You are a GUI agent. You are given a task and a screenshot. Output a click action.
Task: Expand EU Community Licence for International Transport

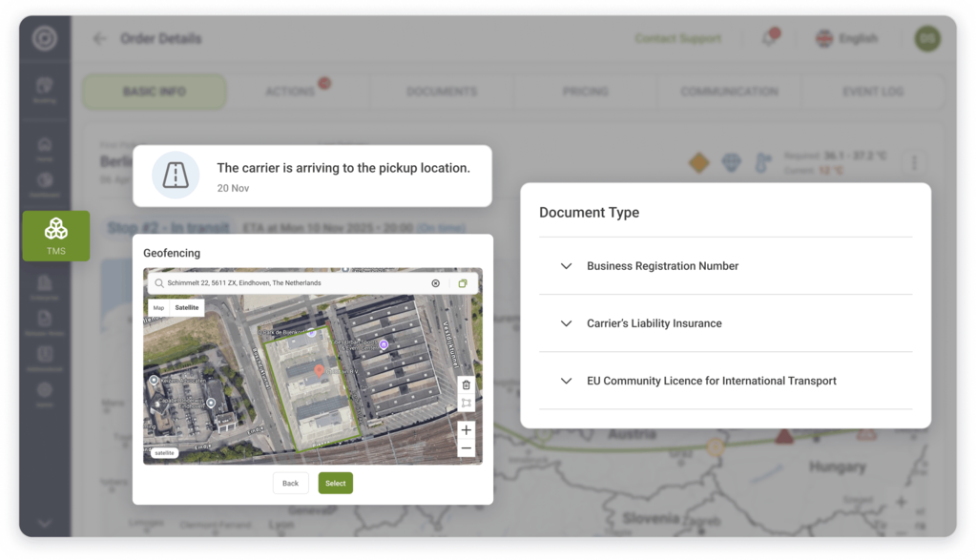pos(726,381)
